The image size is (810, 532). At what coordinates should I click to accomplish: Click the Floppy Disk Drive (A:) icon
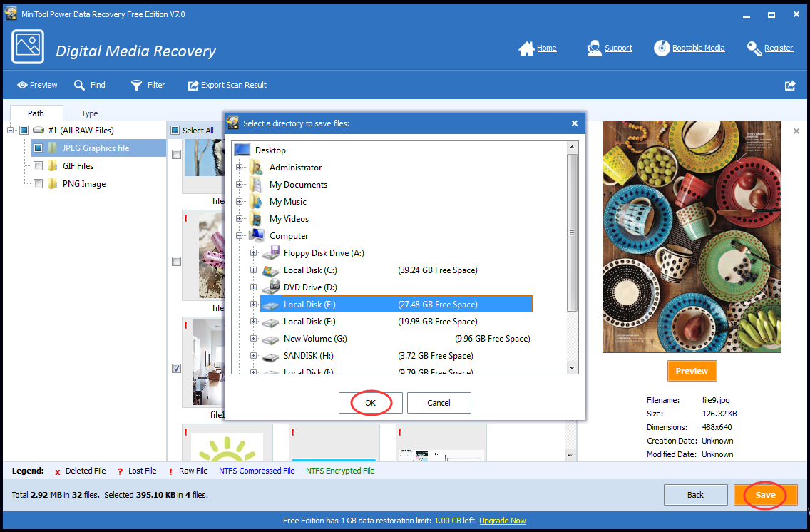271,252
